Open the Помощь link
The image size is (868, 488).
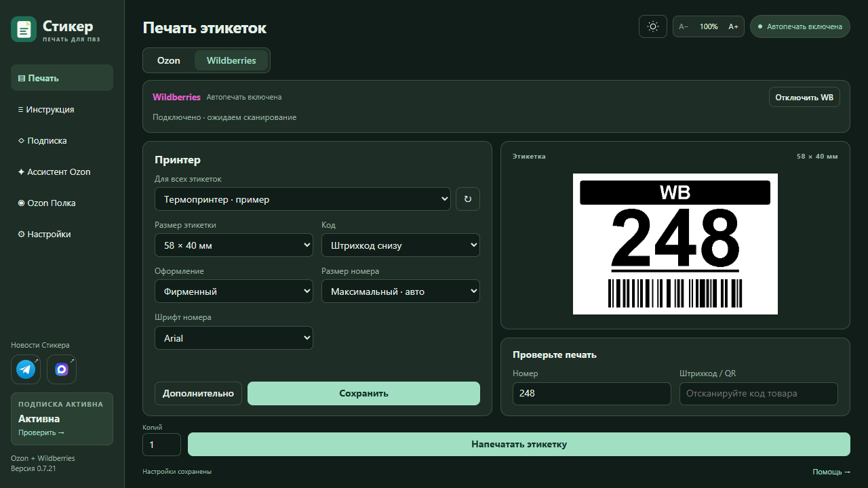pos(831,472)
